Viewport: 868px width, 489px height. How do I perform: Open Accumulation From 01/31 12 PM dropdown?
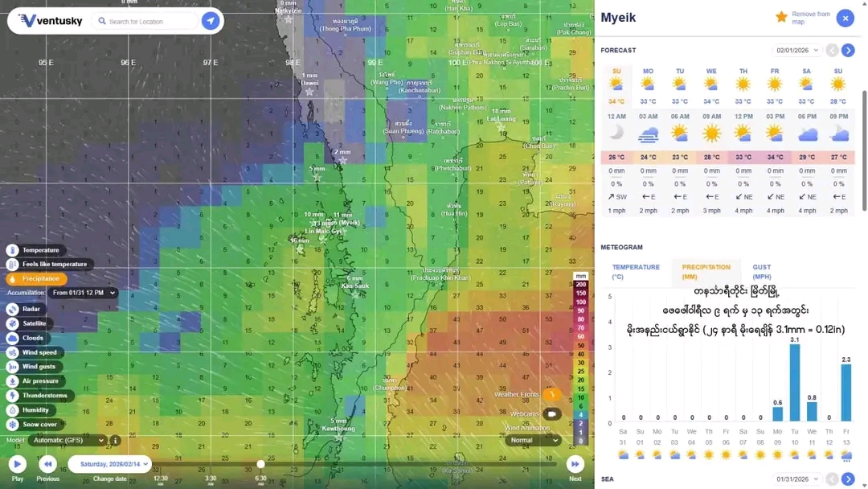(x=83, y=293)
